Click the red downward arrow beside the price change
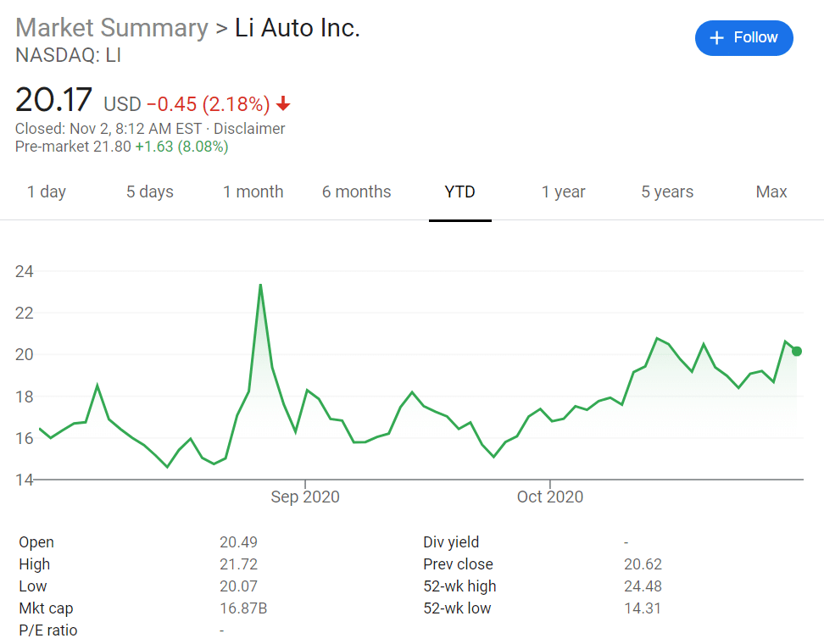 282,103
